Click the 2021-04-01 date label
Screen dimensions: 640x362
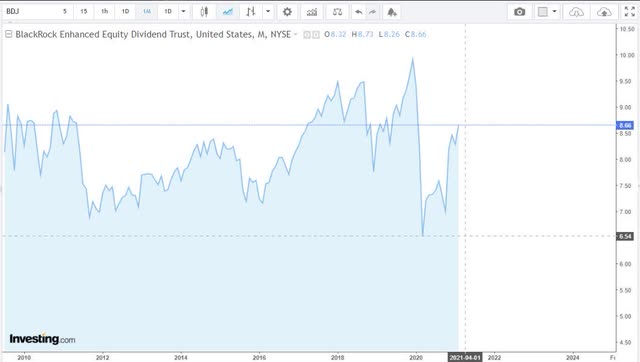pos(465,358)
